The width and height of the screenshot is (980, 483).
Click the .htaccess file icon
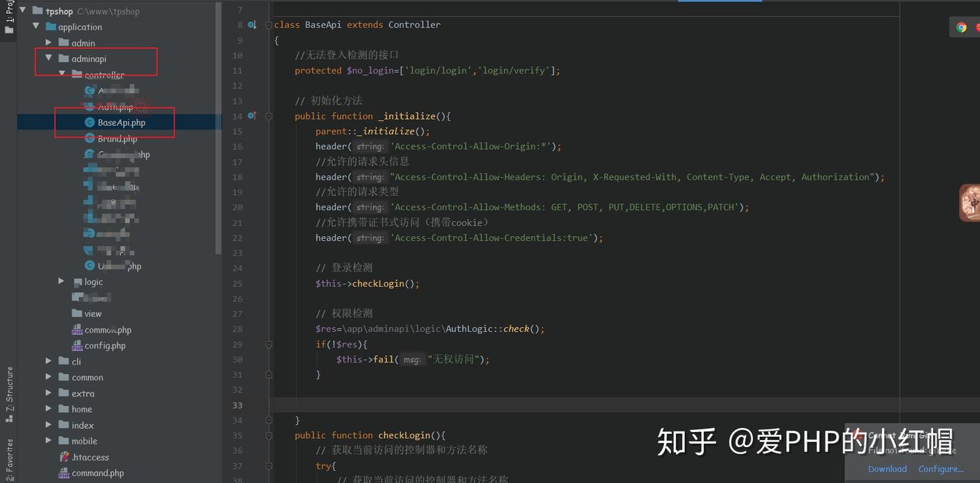pos(64,457)
